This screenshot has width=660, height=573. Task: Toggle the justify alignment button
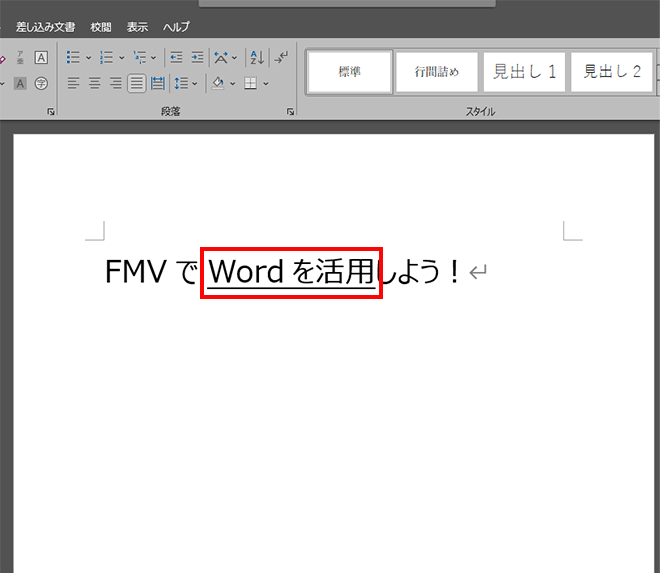136,83
